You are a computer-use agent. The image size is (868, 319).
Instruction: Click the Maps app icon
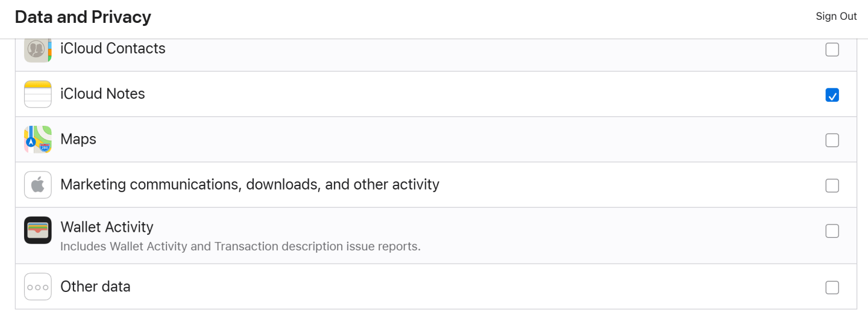click(x=37, y=140)
